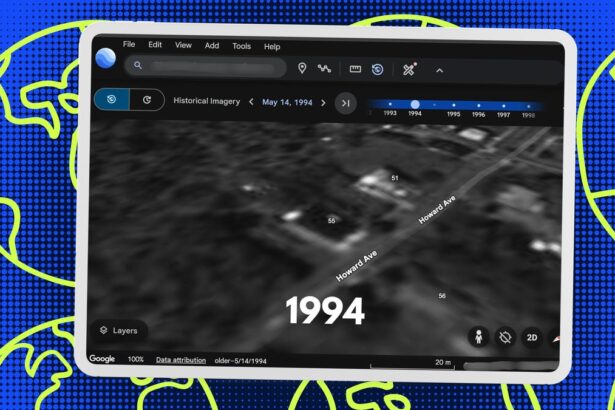
Task: Switch the map view to 2D
Action: [x=532, y=338]
